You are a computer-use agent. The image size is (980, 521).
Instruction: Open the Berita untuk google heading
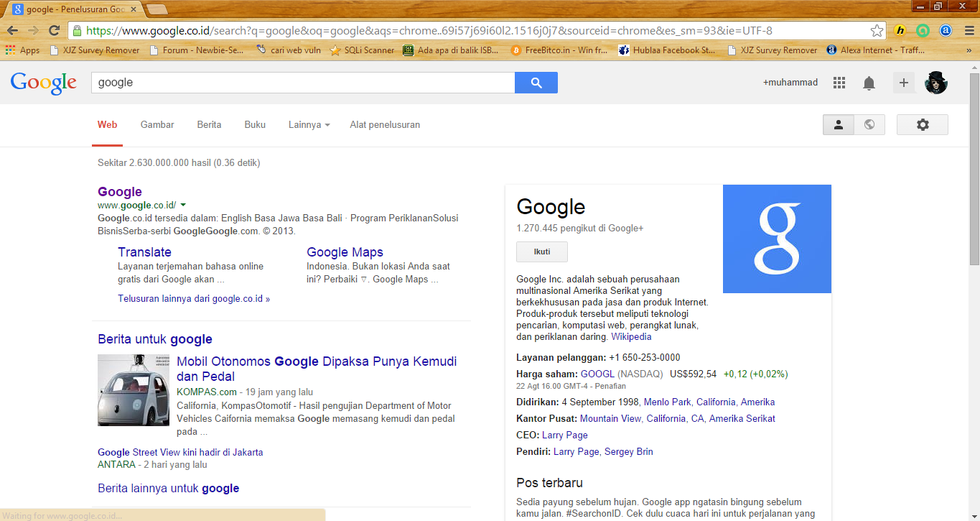click(x=155, y=339)
